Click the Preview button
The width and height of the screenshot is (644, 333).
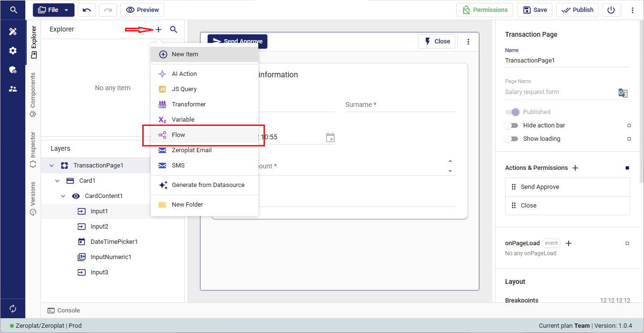(142, 10)
